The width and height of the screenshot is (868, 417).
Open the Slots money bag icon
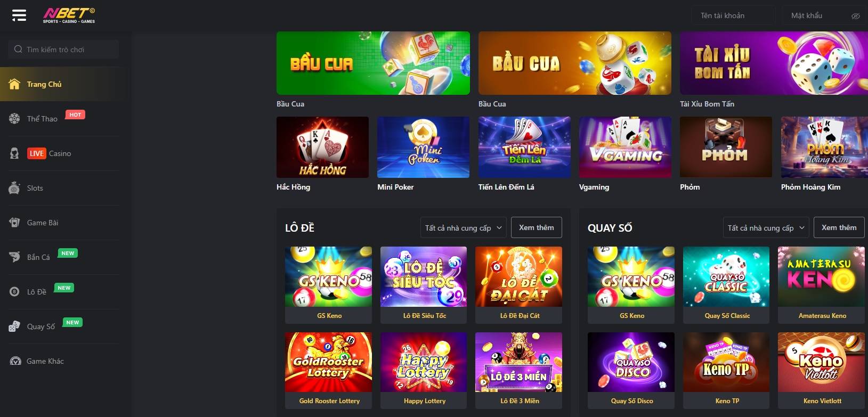(14, 188)
